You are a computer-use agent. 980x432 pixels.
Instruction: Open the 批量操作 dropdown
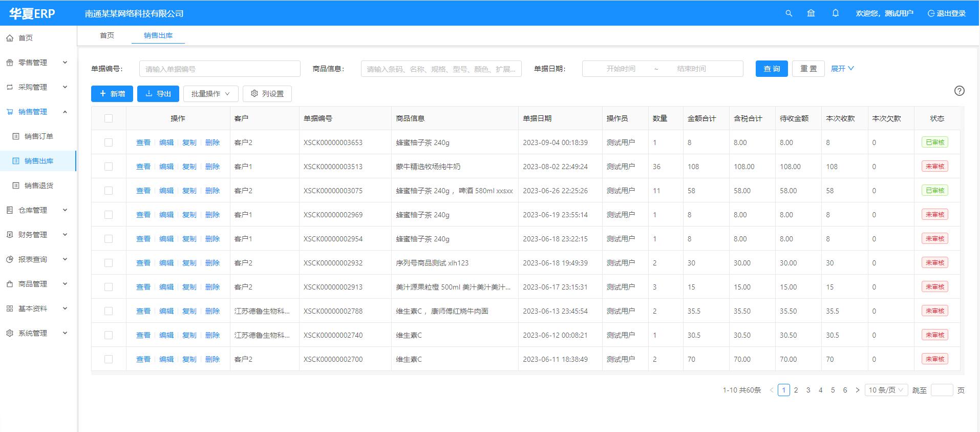(x=210, y=94)
